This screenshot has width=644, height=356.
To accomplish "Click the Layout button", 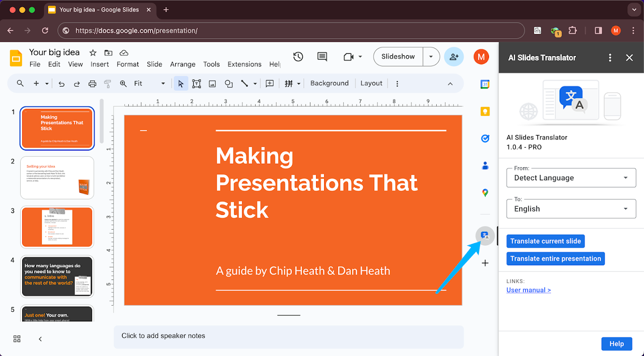I will [x=371, y=84].
